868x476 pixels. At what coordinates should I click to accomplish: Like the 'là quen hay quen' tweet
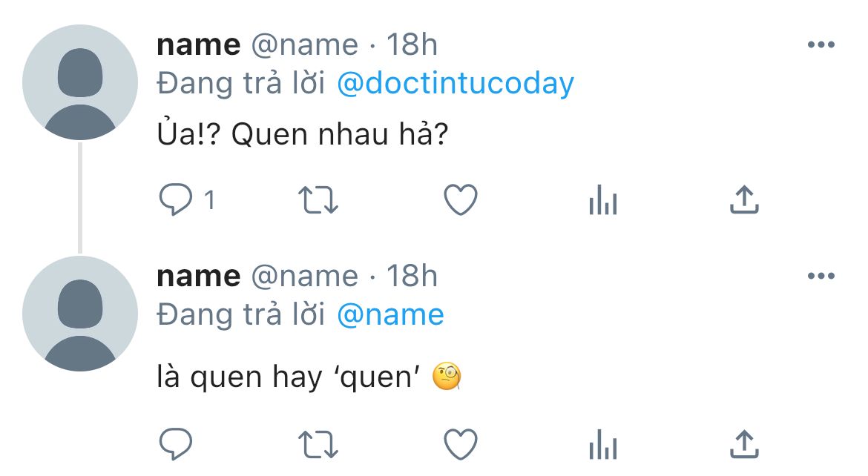click(460, 444)
